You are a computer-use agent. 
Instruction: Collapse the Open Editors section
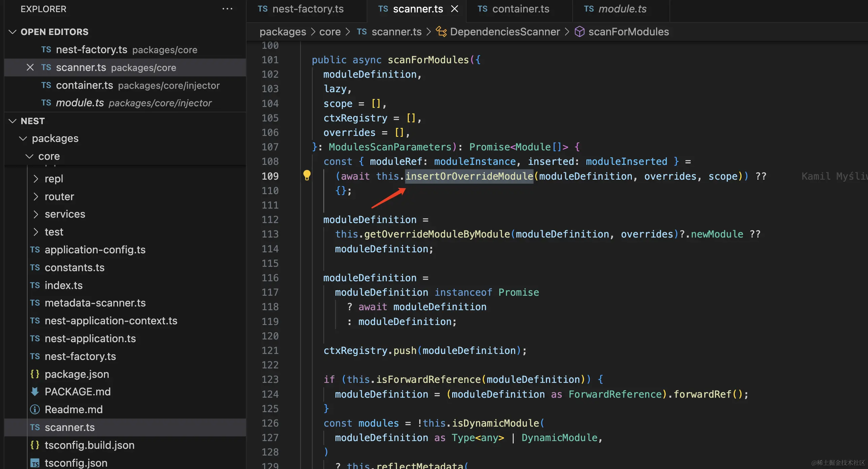pos(12,32)
